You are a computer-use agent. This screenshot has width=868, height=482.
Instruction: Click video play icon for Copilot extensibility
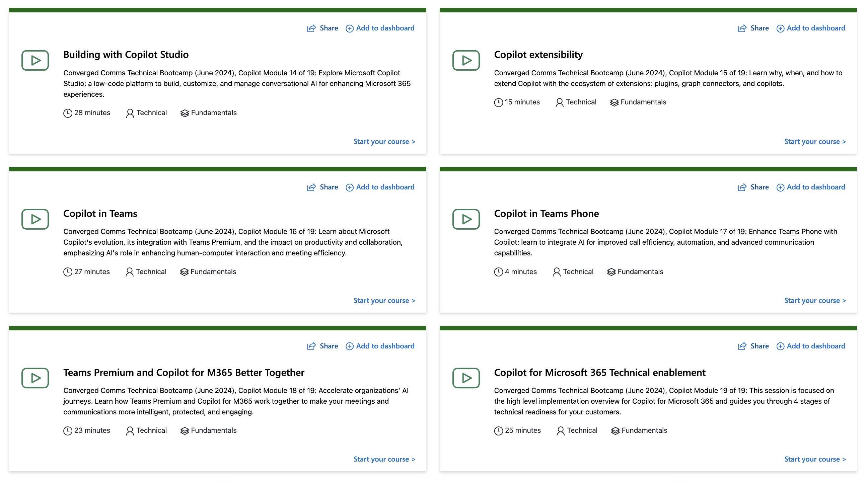tap(466, 60)
